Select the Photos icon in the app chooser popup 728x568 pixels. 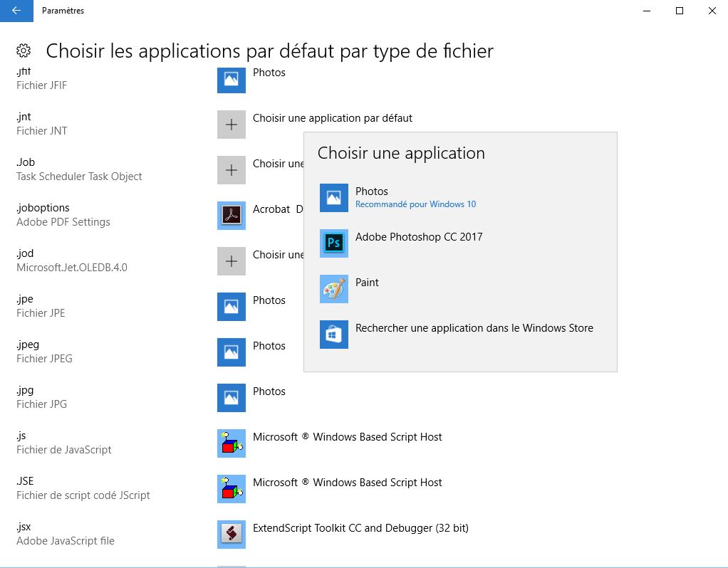tap(334, 198)
